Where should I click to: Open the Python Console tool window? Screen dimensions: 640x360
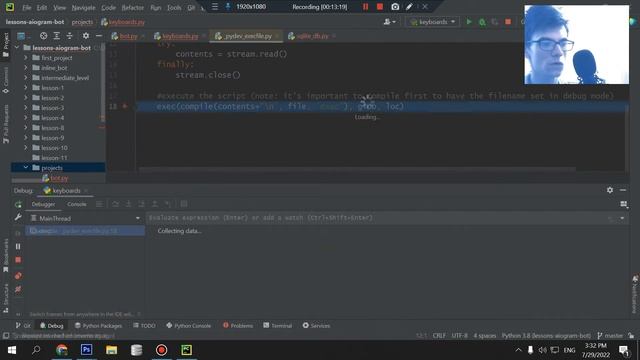pos(189,326)
